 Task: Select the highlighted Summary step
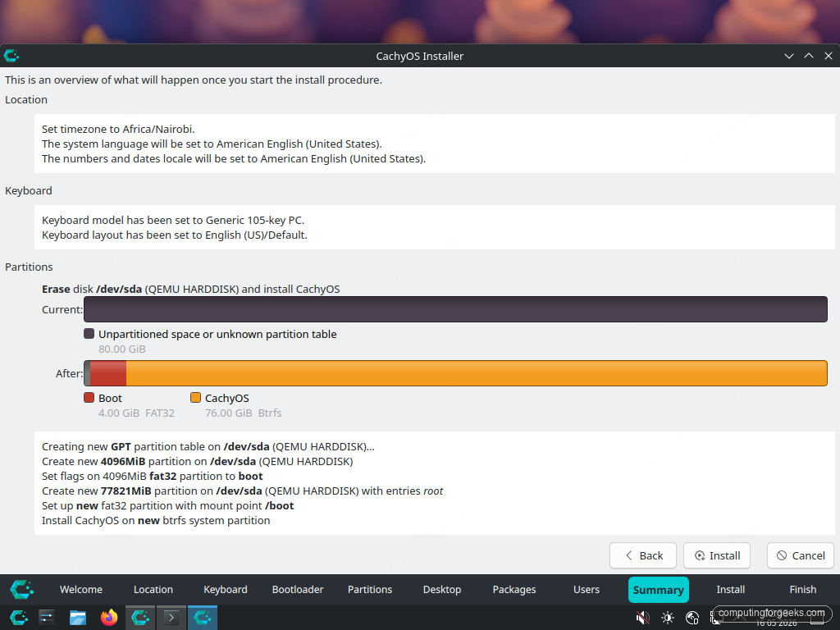tap(659, 590)
